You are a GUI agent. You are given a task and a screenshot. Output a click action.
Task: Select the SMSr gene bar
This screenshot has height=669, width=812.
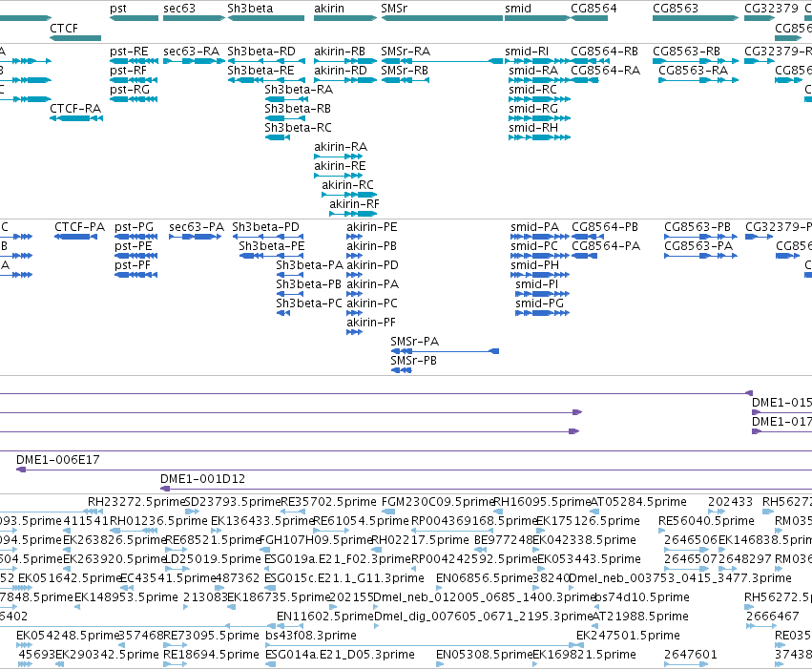click(x=442, y=18)
